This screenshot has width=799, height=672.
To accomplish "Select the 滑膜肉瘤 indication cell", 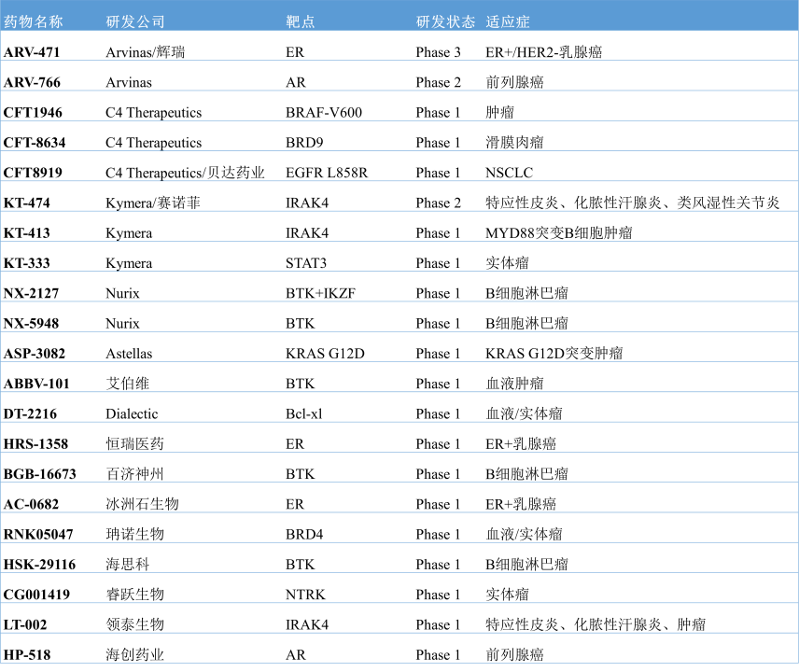I will [x=514, y=143].
